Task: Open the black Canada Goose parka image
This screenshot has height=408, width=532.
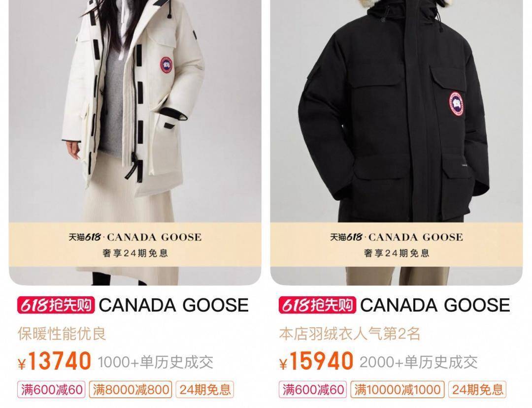Action: pyautogui.click(x=396, y=142)
